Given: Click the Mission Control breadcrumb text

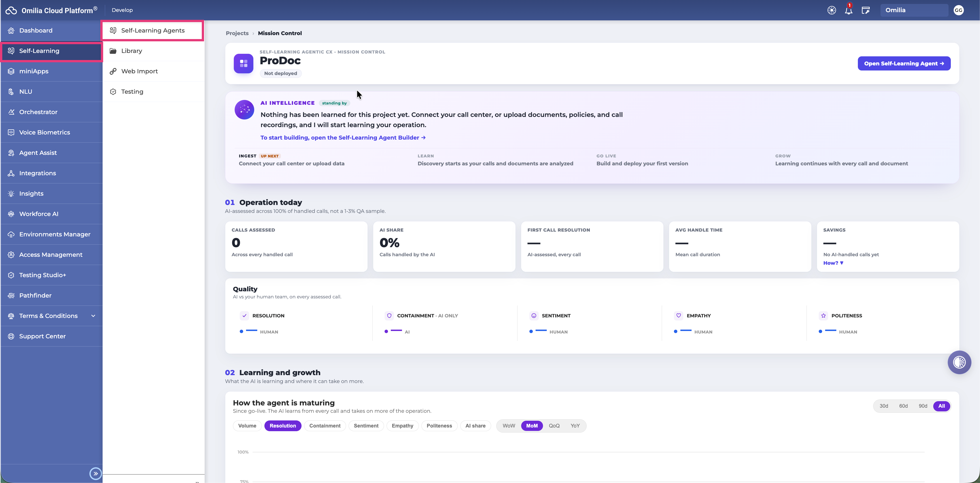Looking at the screenshot, I should click(280, 33).
